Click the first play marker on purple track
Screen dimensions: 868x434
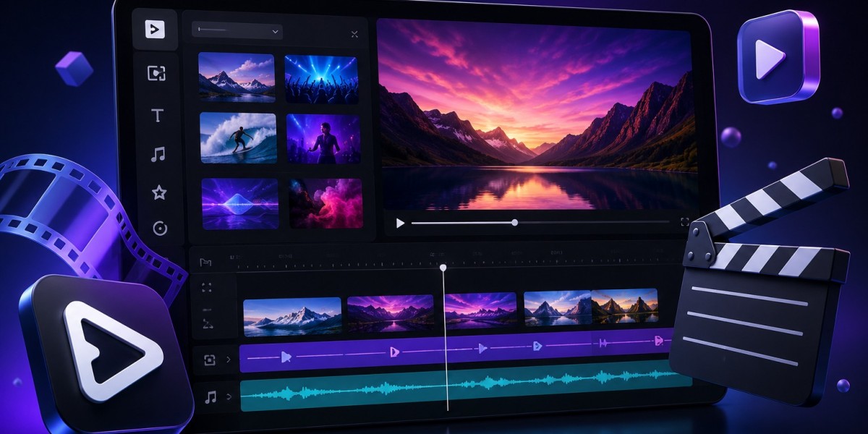[x=286, y=357]
